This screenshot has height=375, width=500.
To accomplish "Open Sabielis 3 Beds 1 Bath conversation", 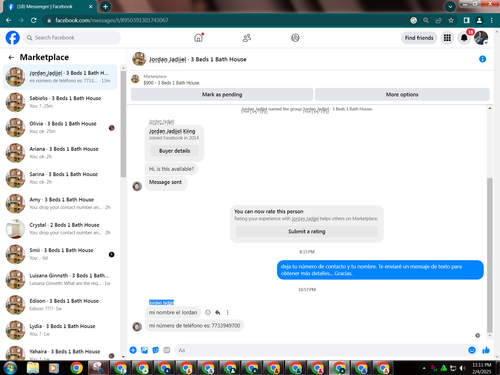I will (60, 102).
